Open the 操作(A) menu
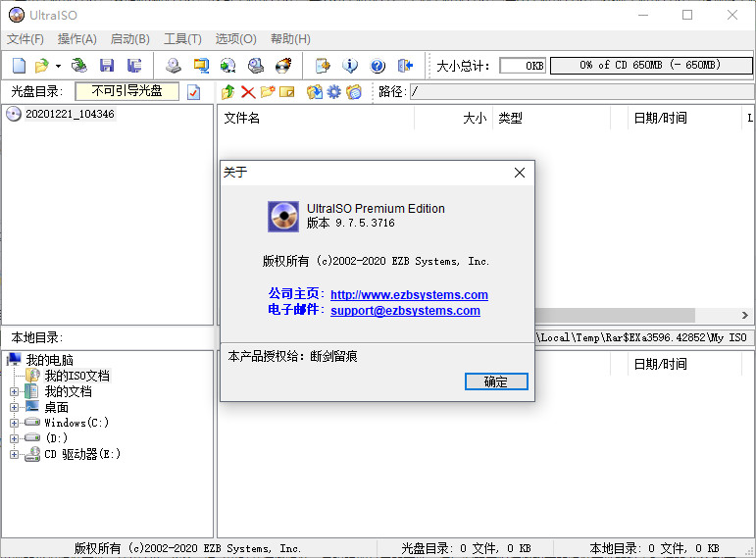 tap(77, 39)
